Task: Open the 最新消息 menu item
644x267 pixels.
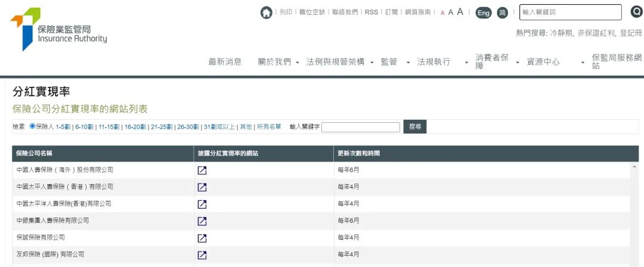Action: click(x=225, y=62)
